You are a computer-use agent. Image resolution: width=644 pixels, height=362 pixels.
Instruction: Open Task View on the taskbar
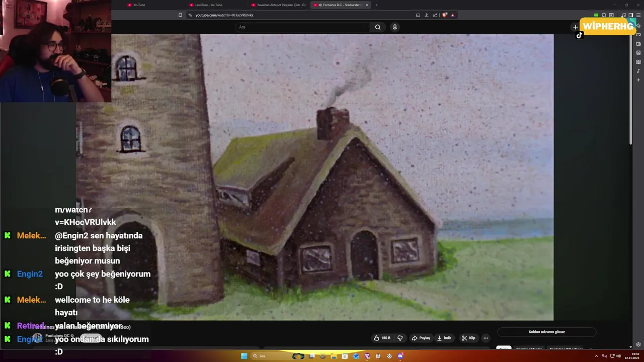point(312,356)
